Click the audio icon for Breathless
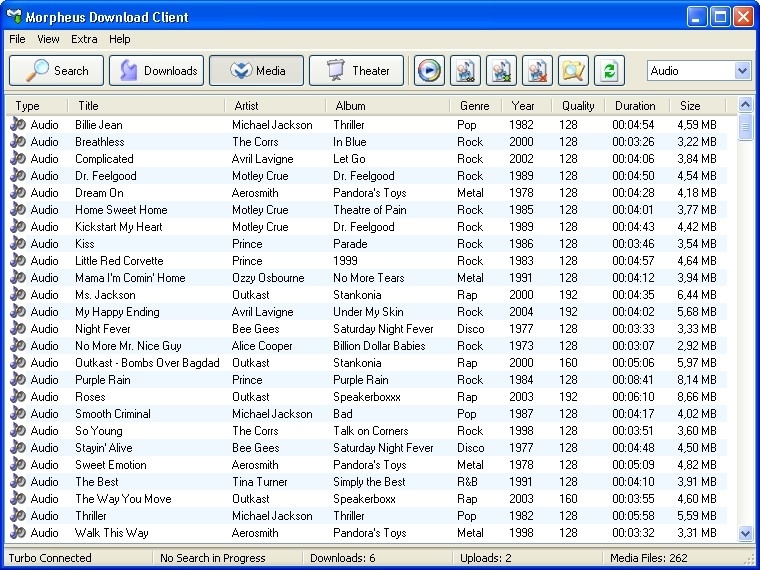This screenshot has width=760, height=570. [x=18, y=142]
